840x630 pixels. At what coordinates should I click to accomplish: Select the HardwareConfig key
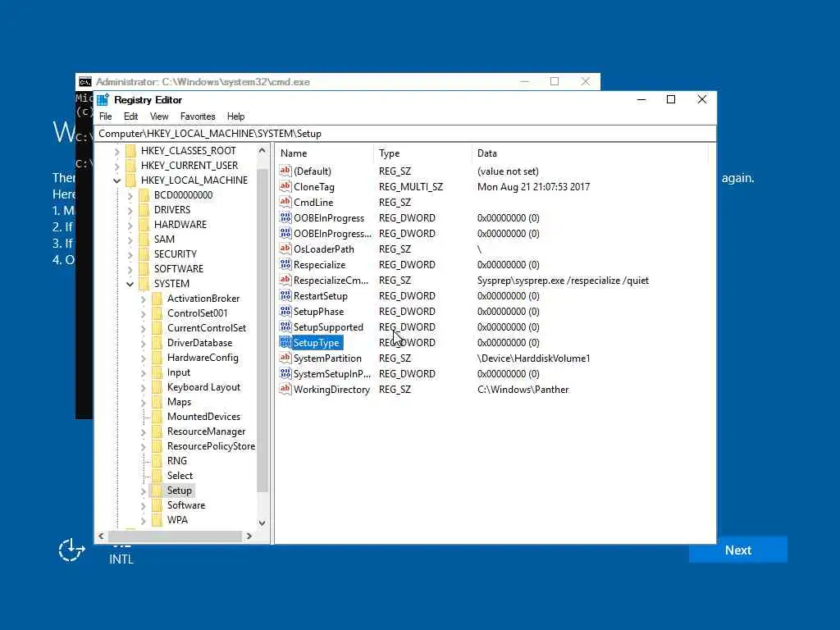(203, 358)
